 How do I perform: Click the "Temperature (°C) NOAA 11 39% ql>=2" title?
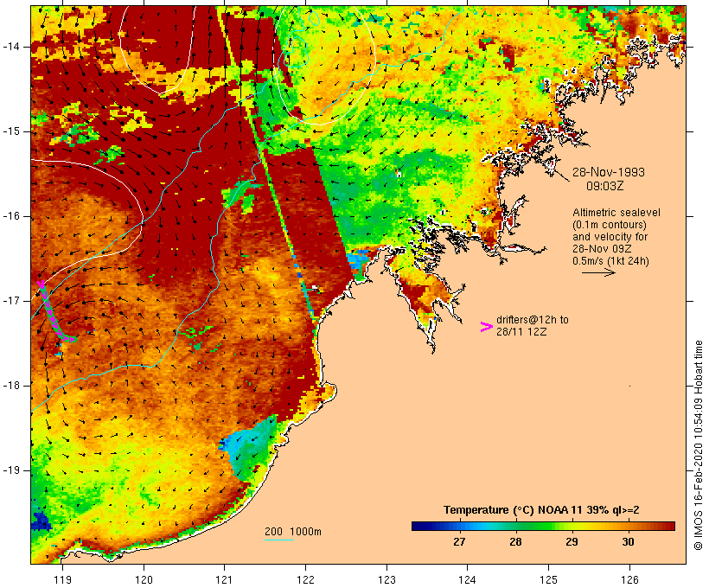click(x=541, y=510)
